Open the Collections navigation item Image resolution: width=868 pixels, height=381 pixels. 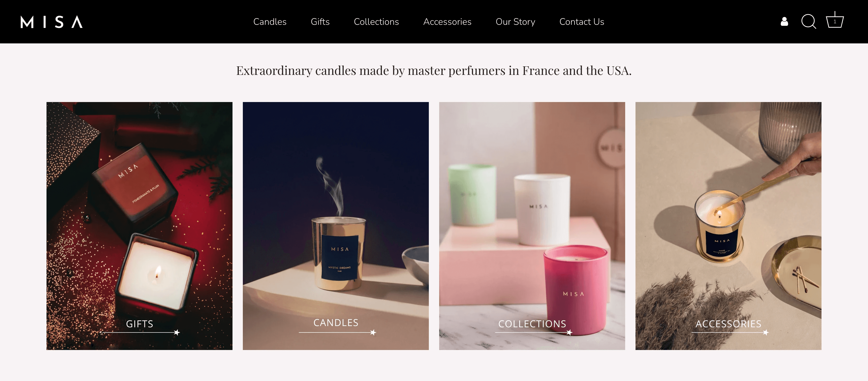pos(376,22)
